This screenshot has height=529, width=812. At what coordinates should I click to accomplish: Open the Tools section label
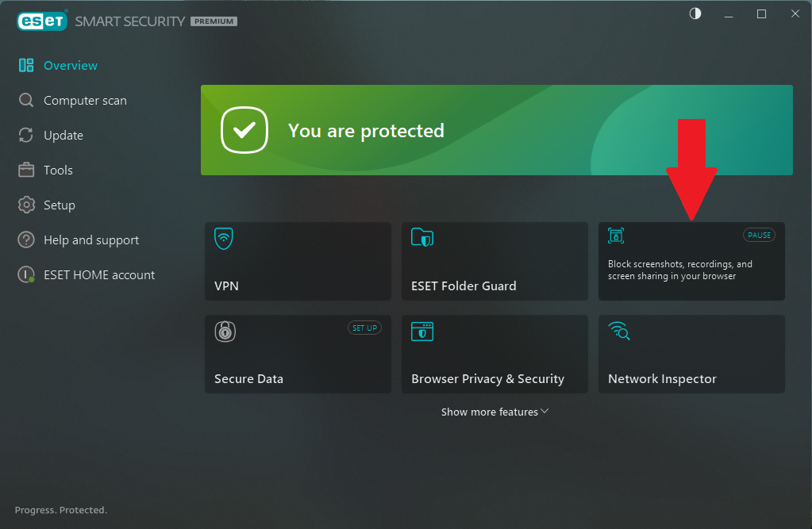pos(58,171)
